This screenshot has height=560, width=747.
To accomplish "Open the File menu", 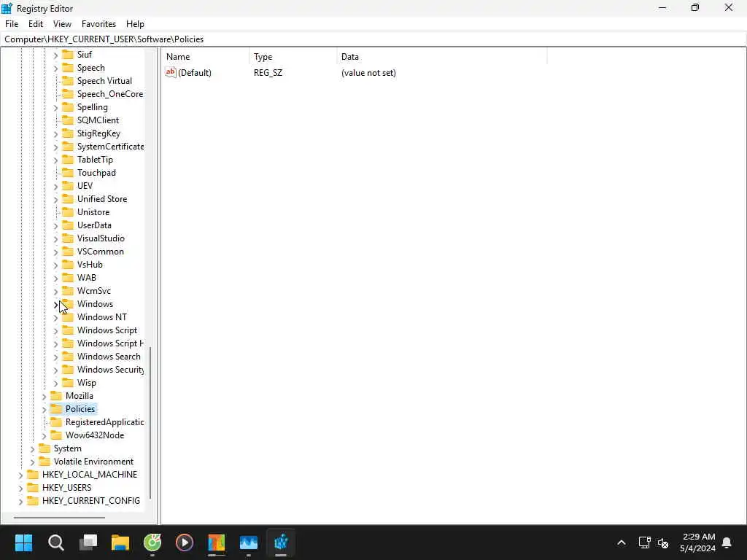I will 12,24.
